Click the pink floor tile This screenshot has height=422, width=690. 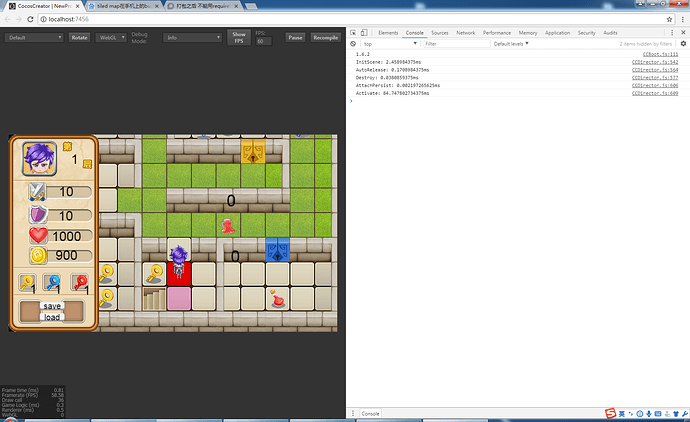(x=179, y=299)
